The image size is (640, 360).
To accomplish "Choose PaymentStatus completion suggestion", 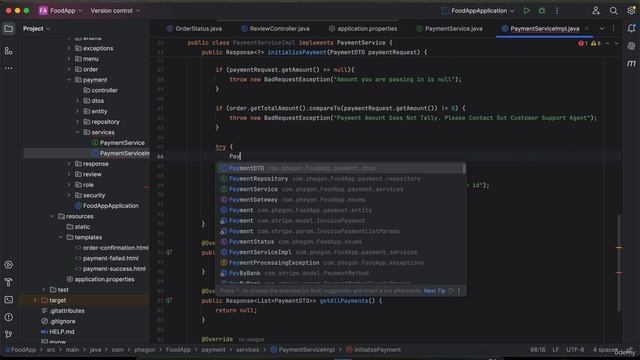I will (x=341, y=242).
